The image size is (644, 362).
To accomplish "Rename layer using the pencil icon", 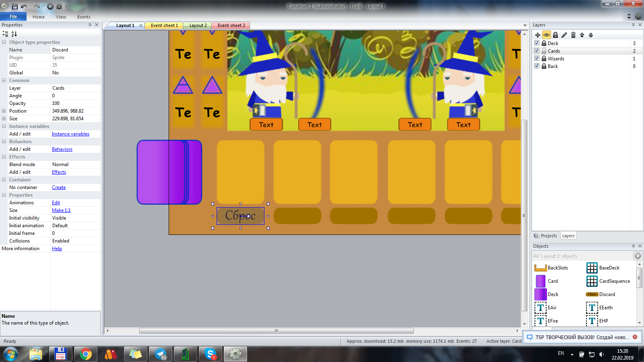I will (564, 35).
